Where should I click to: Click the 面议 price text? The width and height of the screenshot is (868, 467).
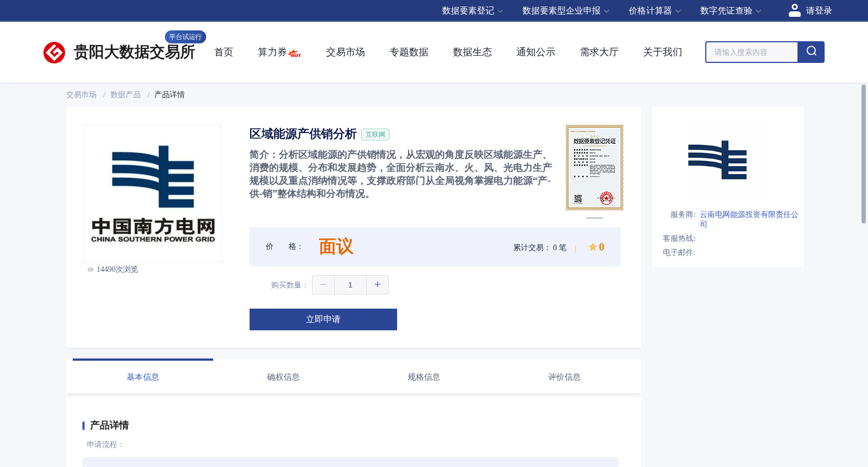tap(336, 247)
